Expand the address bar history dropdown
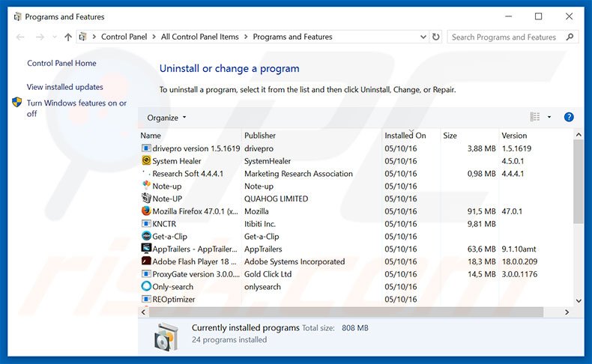The height and width of the screenshot is (364, 592). click(x=423, y=37)
